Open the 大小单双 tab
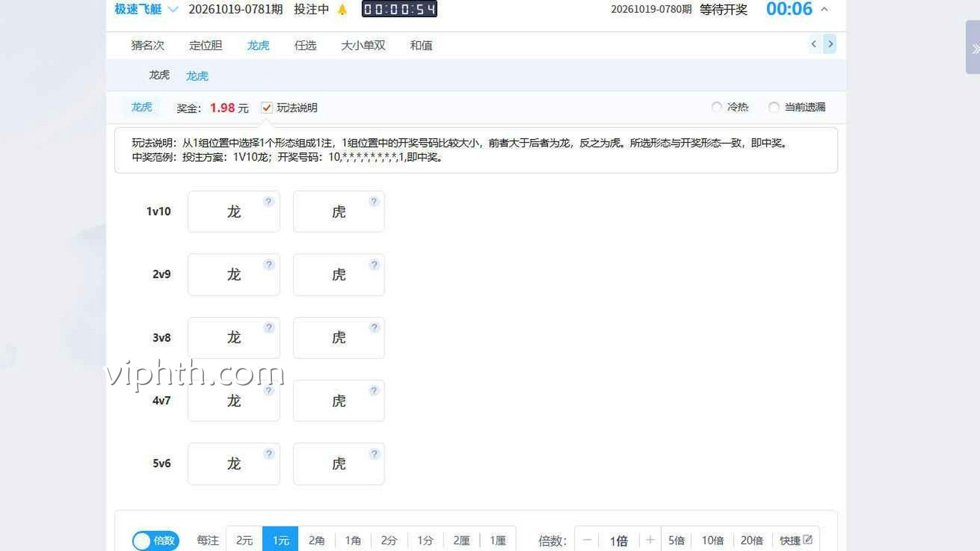Screen dimensions: 980x551 coord(363,45)
